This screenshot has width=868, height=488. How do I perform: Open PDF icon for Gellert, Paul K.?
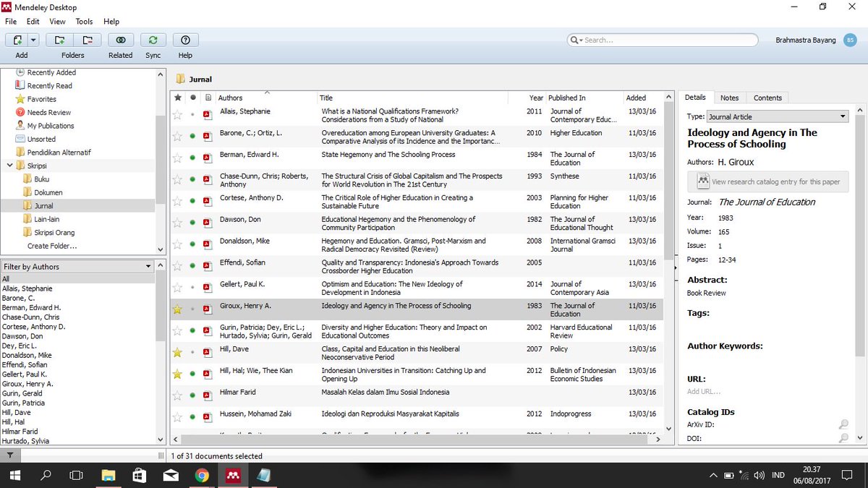(x=207, y=288)
